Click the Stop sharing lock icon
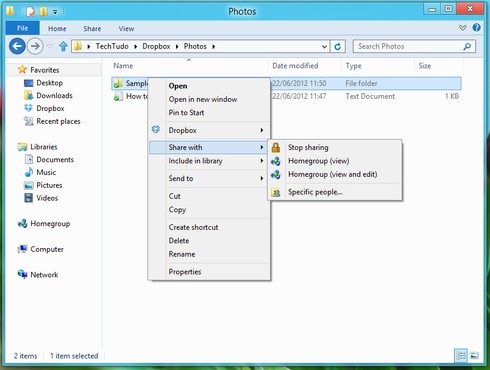This screenshot has height=370, width=490. click(276, 147)
